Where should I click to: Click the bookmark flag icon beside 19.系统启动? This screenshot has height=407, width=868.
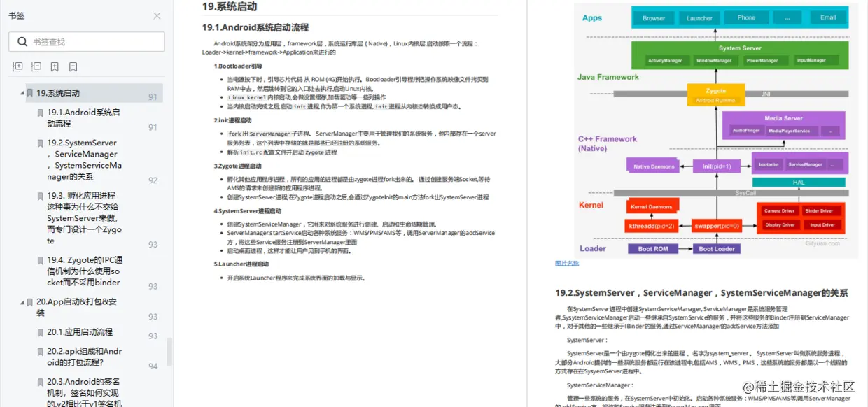click(x=30, y=93)
